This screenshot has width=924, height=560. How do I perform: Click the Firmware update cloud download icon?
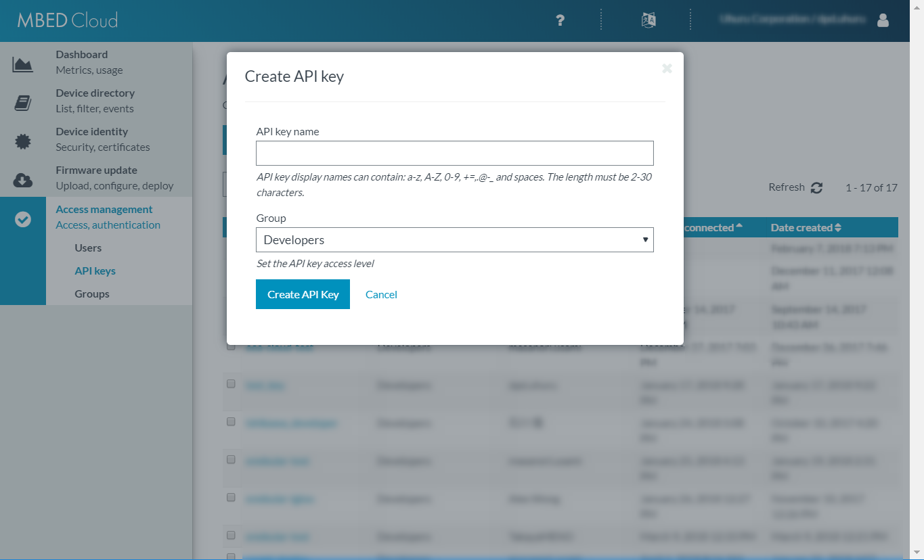(22, 180)
